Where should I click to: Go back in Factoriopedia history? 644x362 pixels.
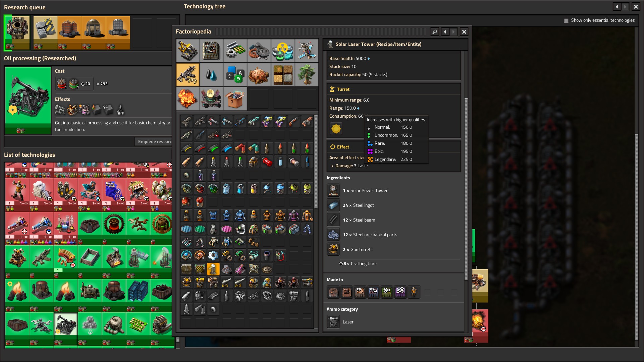[445, 32]
